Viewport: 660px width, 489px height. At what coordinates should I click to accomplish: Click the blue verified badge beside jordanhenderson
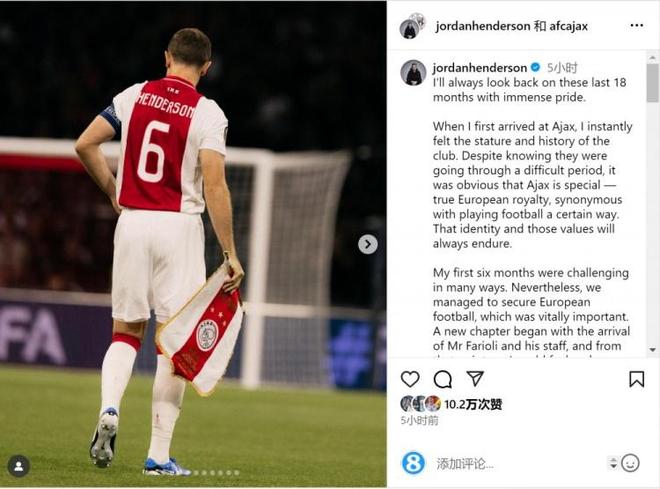[535, 67]
